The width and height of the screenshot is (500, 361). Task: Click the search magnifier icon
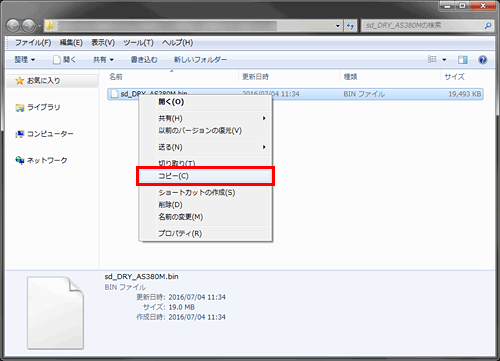(x=488, y=25)
